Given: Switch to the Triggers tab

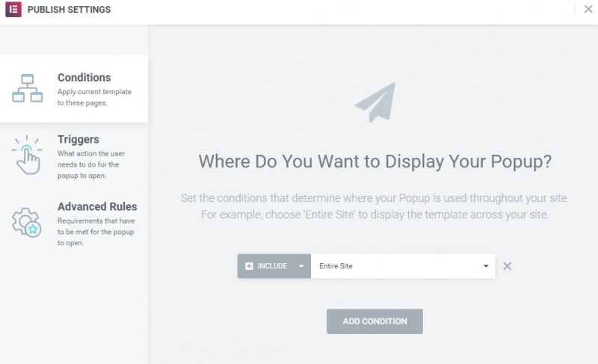Looking at the screenshot, I should click(x=78, y=140).
